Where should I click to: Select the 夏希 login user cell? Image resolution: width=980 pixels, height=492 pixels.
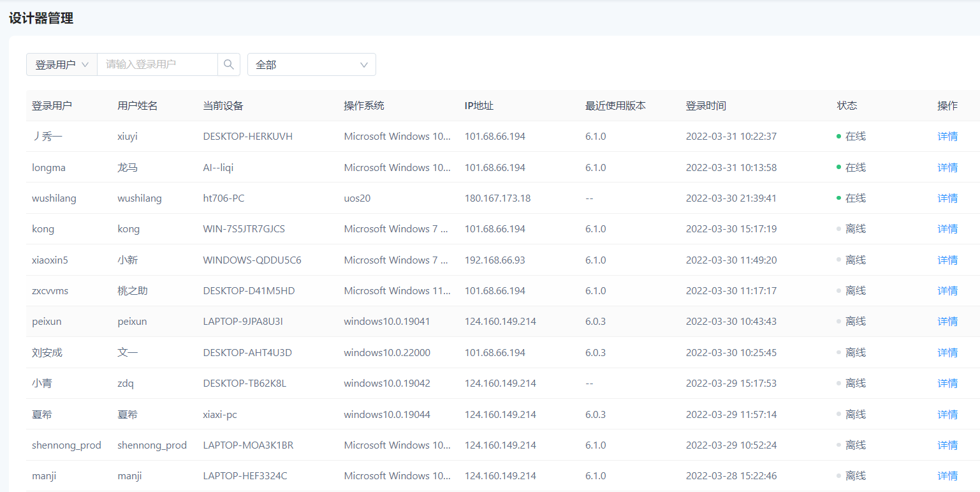(42, 415)
